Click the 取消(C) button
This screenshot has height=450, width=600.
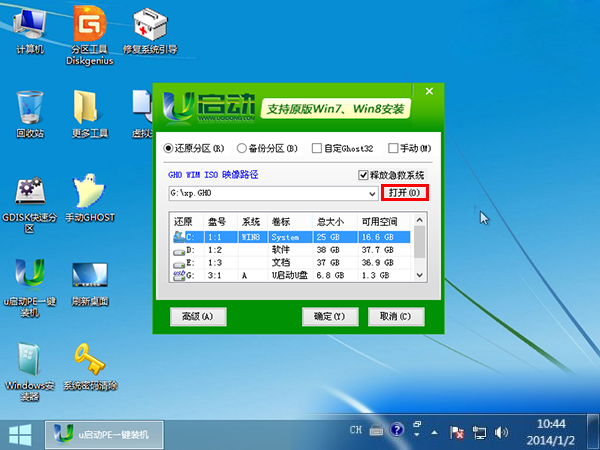point(396,316)
